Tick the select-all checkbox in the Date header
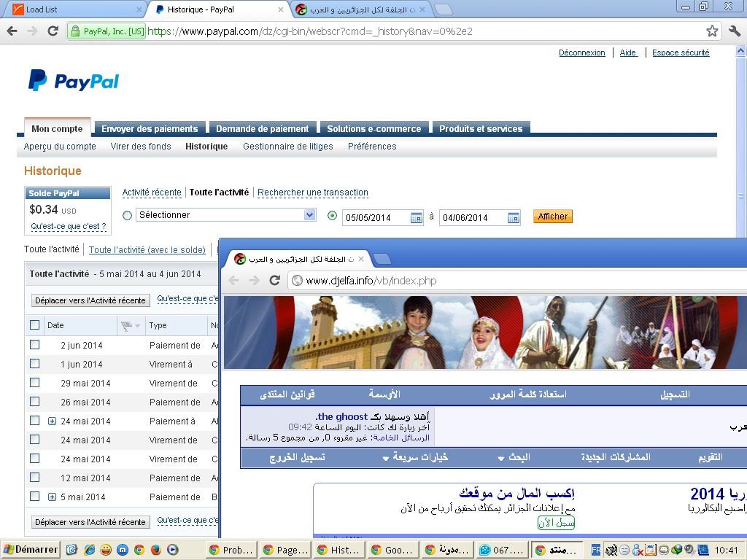 tap(35, 325)
